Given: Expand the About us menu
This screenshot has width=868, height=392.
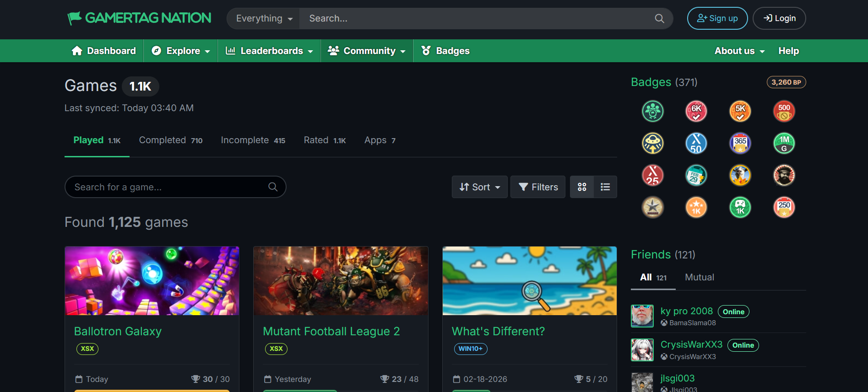Looking at the screenshot, I should [x=739, y=51].
